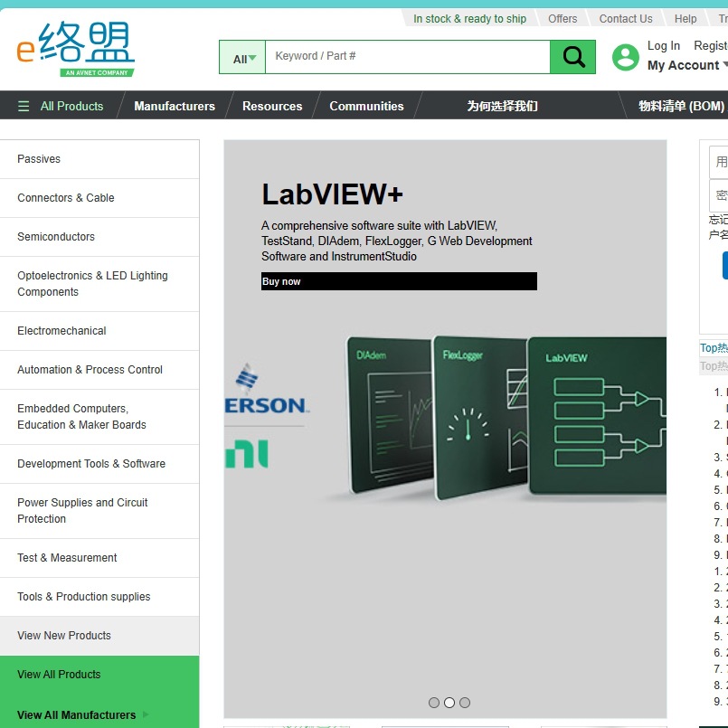Image resolution: width=728 pixels, height=728 pixels.
Task: Expand the My Account dropdown
Action: click(x=687, y=65)
